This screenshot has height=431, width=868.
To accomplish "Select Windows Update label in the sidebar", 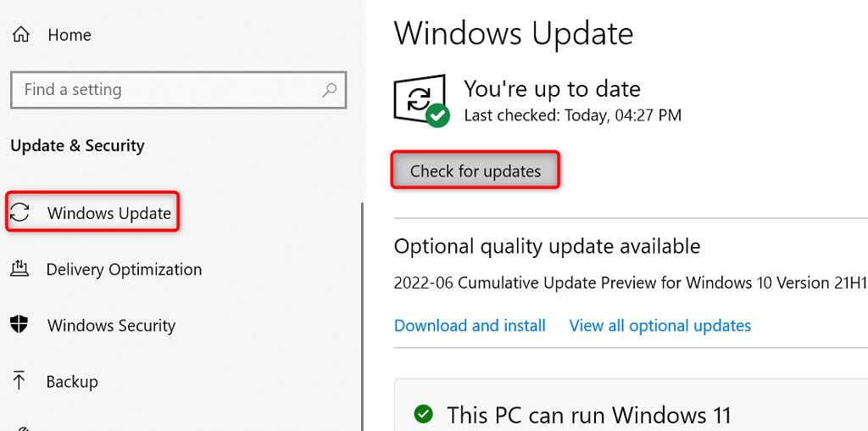I will pos(109,213).
